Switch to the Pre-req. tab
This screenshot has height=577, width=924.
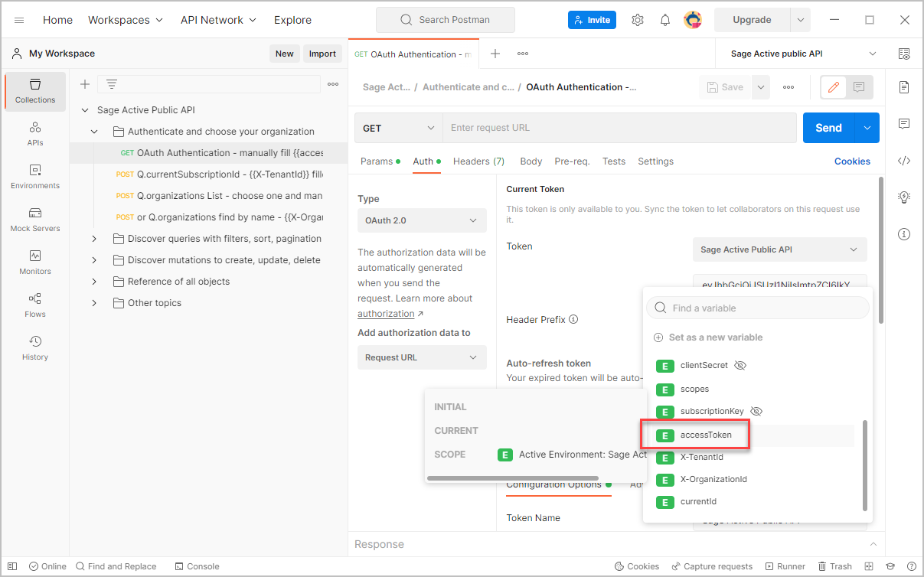click(573, 161)
